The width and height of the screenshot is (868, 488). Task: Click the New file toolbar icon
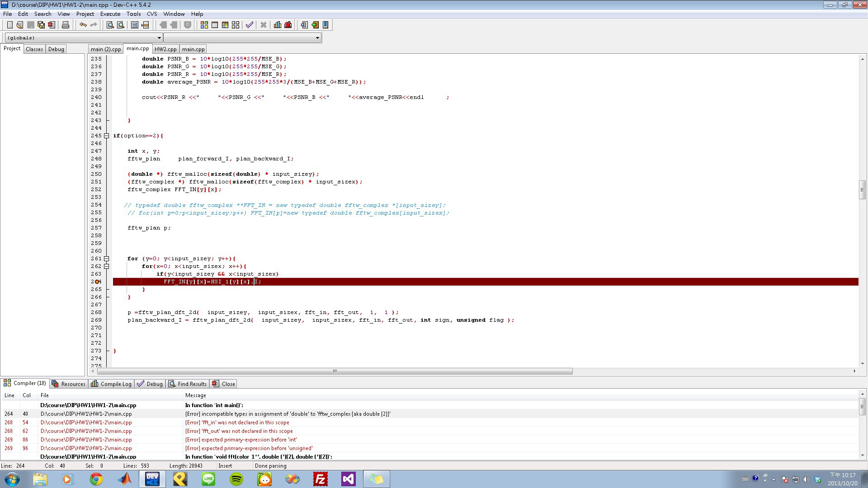(9, 25)
